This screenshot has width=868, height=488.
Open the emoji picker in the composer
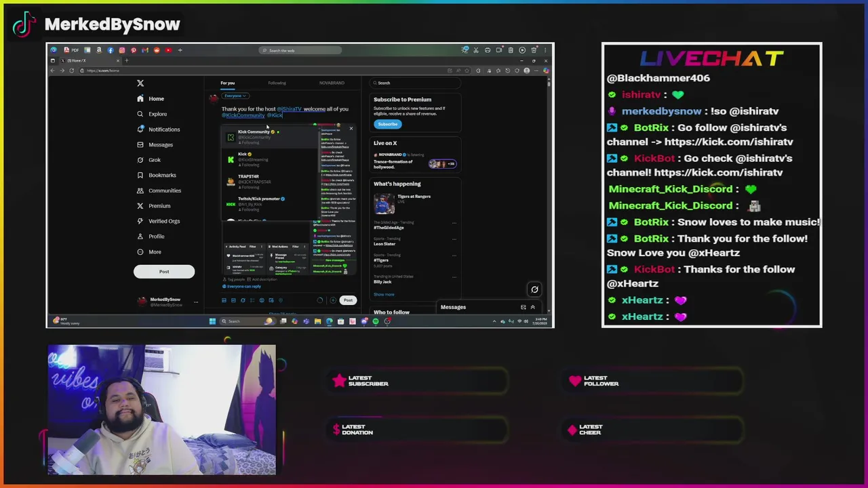pos(262,300)
